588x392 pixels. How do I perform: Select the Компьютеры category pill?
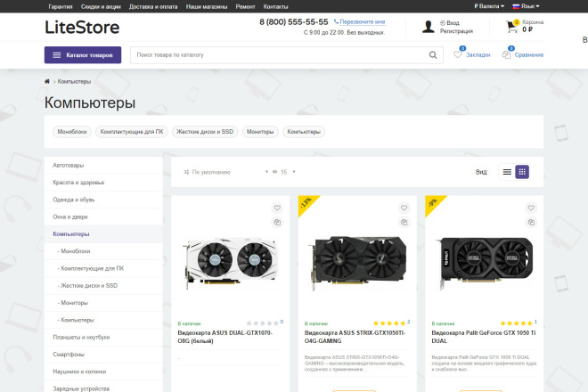pos(304,132)
